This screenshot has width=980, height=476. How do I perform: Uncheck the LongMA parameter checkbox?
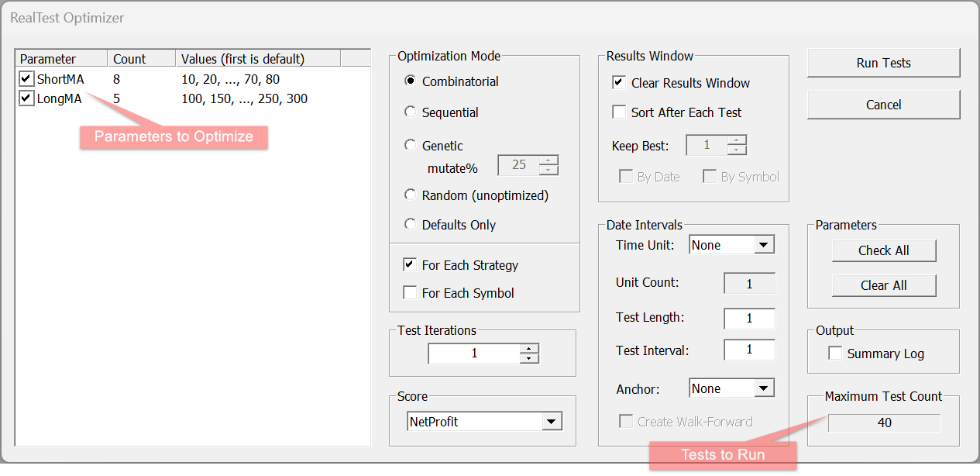27,98
